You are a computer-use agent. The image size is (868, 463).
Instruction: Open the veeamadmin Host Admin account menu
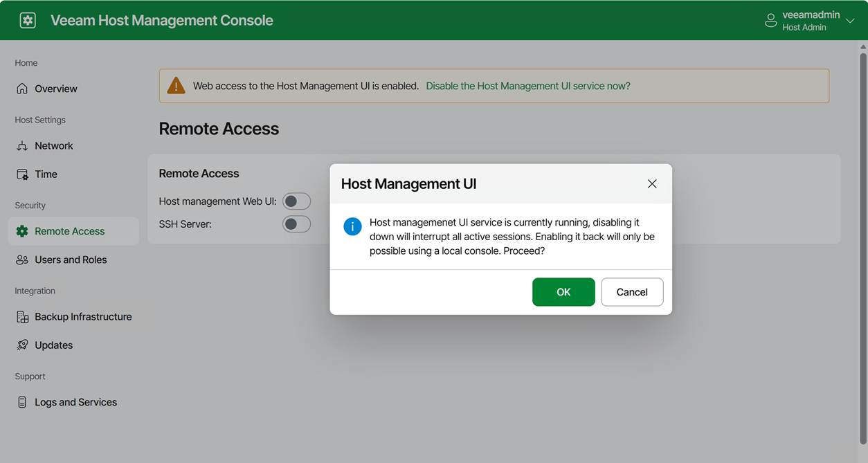pyautogui.click(x=803, y=21)
